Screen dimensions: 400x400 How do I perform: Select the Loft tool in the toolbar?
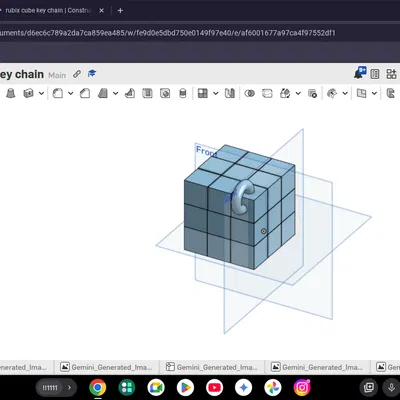coord(11,93)
